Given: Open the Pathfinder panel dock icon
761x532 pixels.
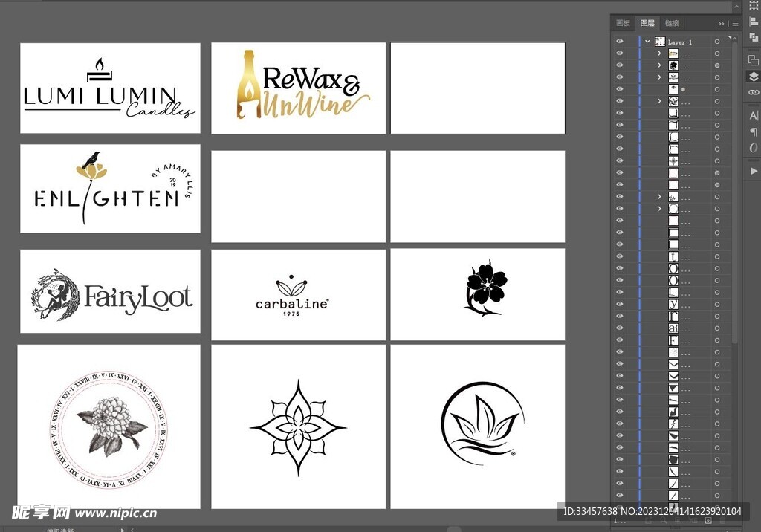Looking at the screenshot, I should [x=754, y=37].
